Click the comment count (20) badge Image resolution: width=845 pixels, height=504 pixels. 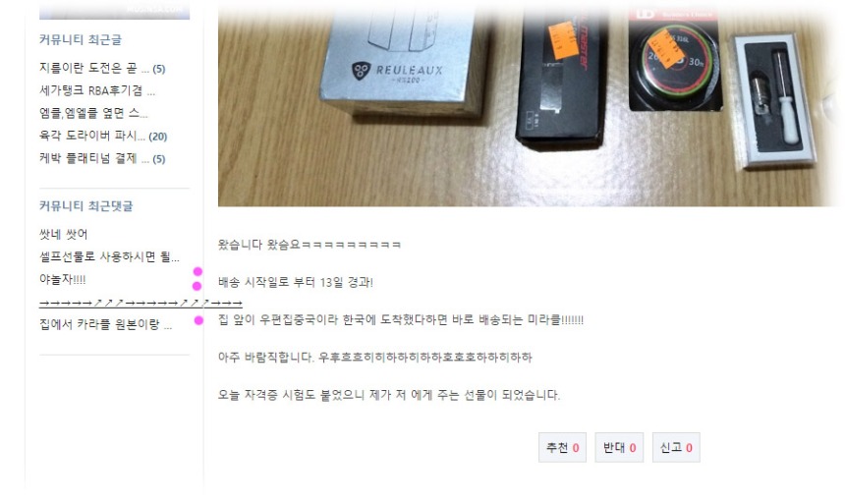158,137
